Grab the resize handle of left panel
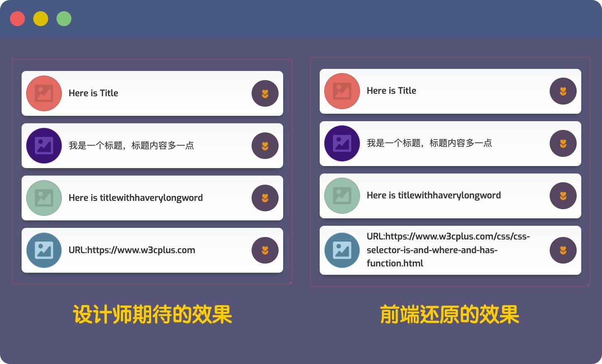Screen dimensions: 602x364 [290, 282]
